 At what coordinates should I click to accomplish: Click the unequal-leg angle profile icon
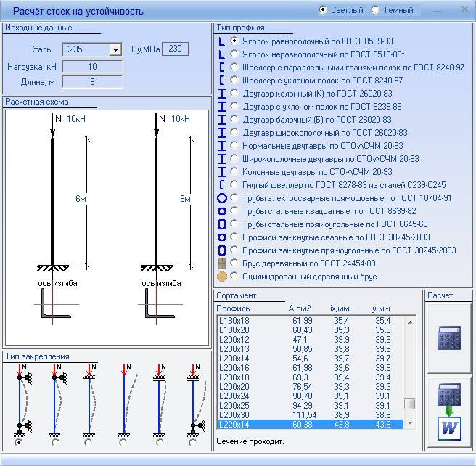click(x=222, y=54)
